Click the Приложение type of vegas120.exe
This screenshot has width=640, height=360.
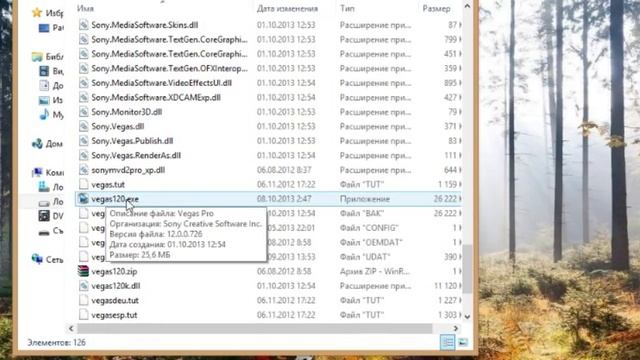tap(364, 199)
